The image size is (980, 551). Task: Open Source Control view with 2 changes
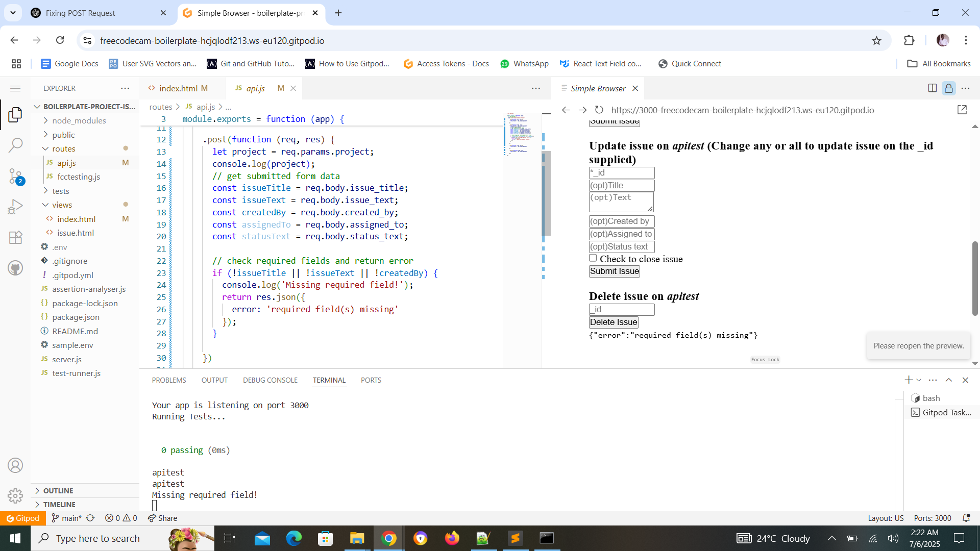pos(15,177)
